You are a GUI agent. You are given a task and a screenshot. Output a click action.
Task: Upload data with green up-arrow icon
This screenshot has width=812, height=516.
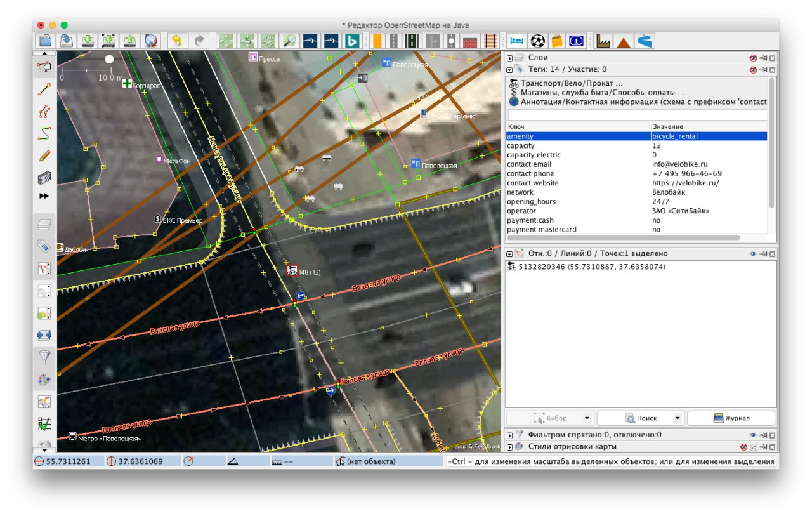[x=129, y=41]
